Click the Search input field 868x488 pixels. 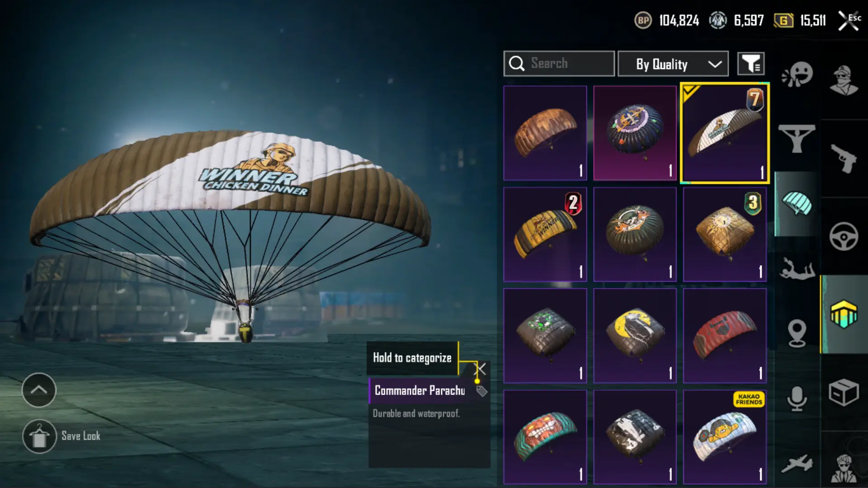[559, 64]
